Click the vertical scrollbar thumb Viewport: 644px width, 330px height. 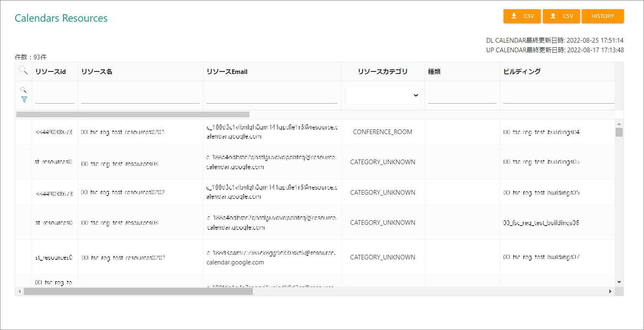tap(619, 132)
